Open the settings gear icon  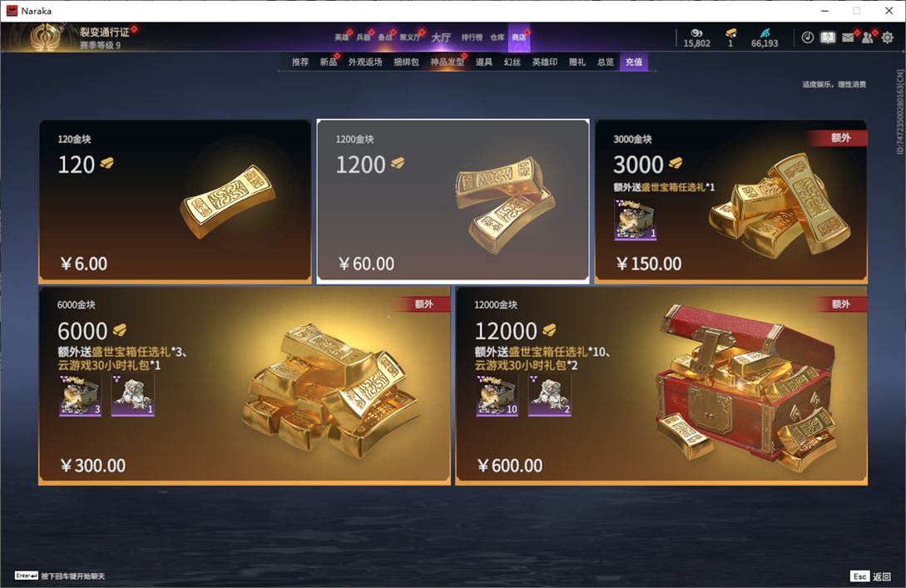click(x=888, y=37)
